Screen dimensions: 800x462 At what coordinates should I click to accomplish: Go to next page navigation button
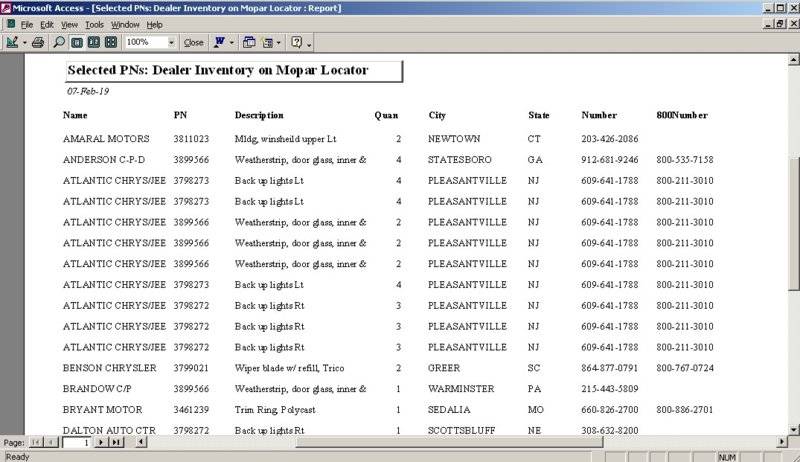point(101,442)
